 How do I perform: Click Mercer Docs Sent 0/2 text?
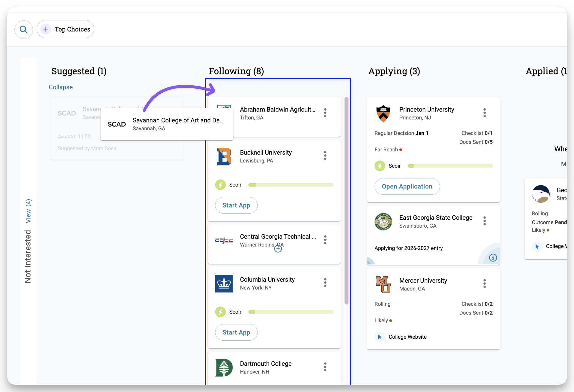pyautogui.click(x=476, y=313)
